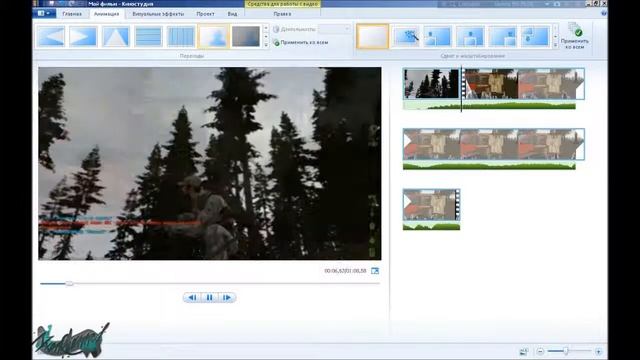Image resolution: width=640 pixels, height=360 pixels.
Task: Open the Проект tab
Action: (205, 14)
